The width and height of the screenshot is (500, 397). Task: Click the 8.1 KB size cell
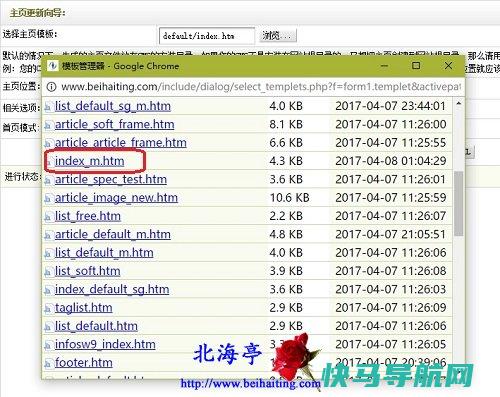pos(286,125)
